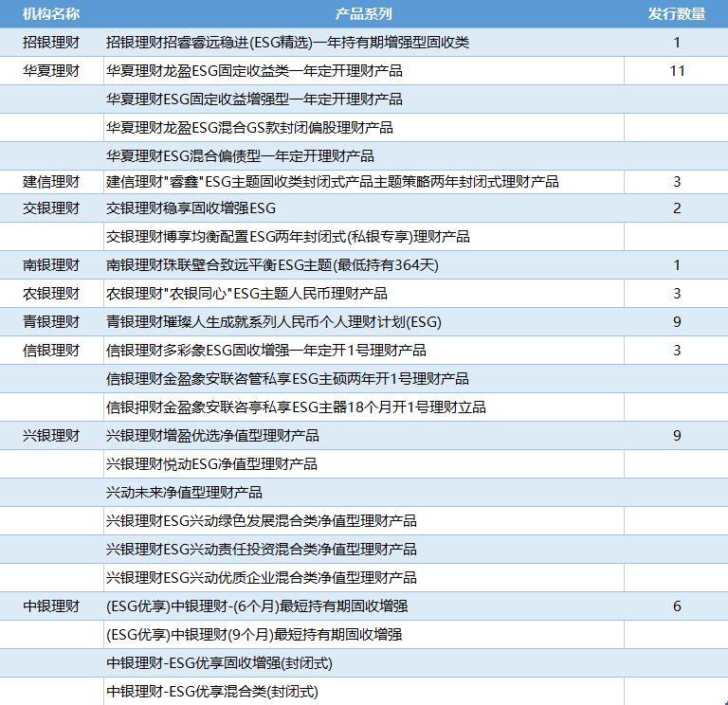Select the 兴银理财 institution cell

point(51,435)
